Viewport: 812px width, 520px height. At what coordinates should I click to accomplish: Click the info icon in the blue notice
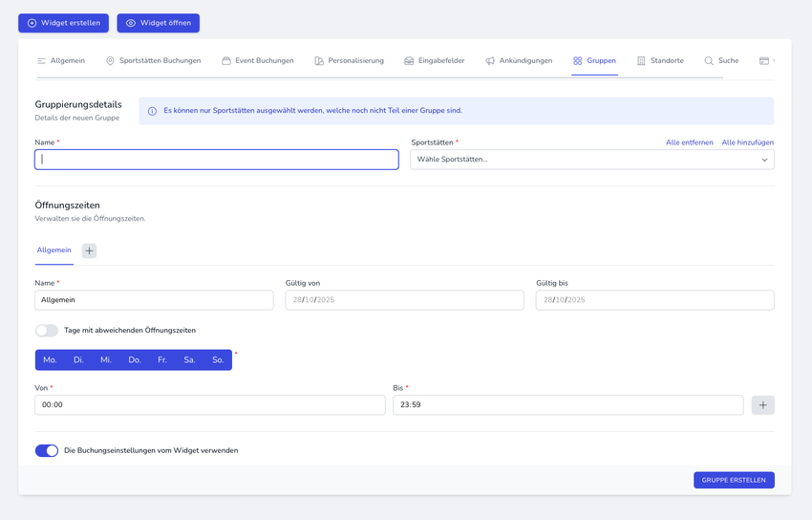[x=152, y=111]
